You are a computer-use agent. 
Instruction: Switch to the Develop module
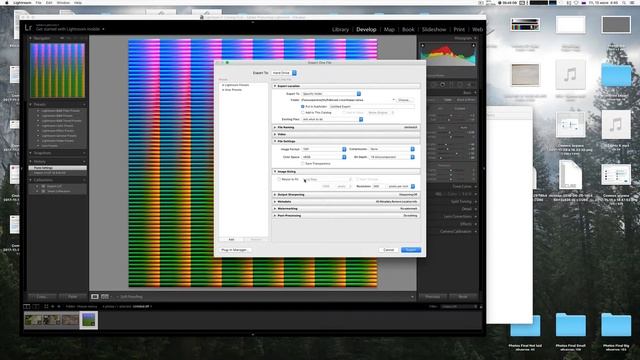tap(366, 29)
